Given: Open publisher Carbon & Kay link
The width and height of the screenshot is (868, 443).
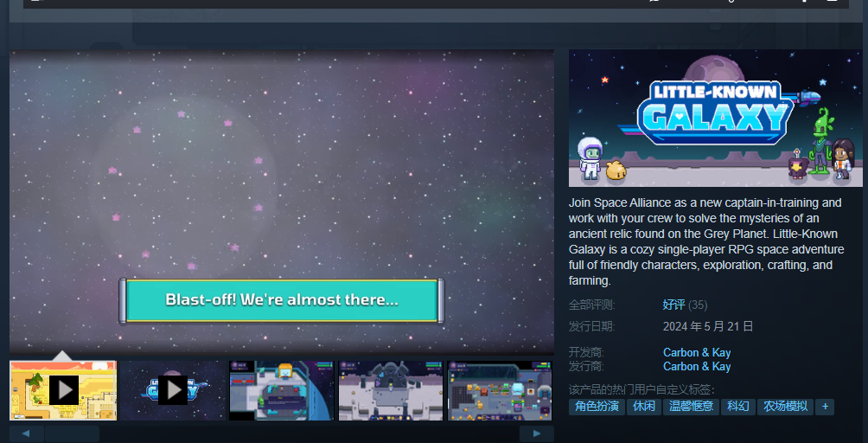Looking at the screenshot, I should pyautogui.click(x=697, y=367).
